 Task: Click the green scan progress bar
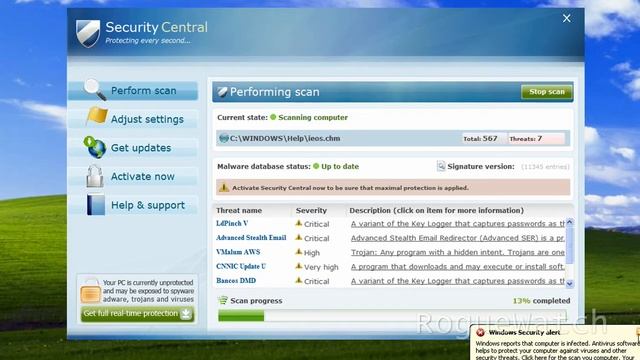tap(392, 316)
